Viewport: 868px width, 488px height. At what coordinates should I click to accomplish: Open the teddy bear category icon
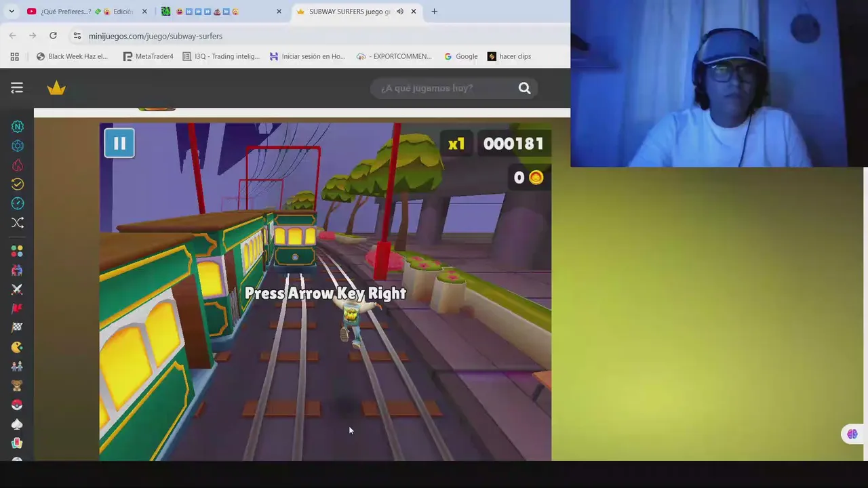click(17, 386)
